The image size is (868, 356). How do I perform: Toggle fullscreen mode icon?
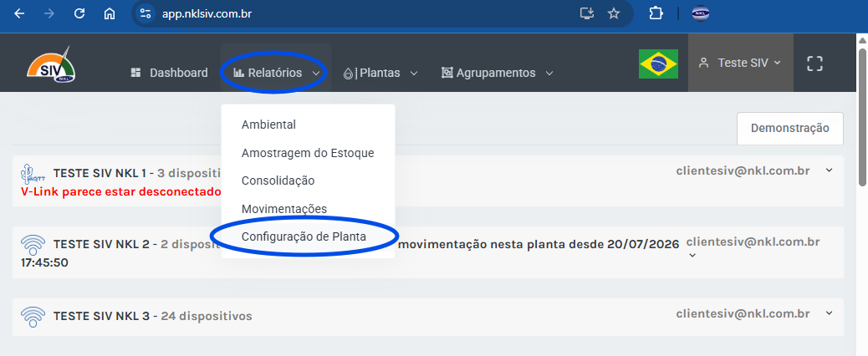coord(814,64)
